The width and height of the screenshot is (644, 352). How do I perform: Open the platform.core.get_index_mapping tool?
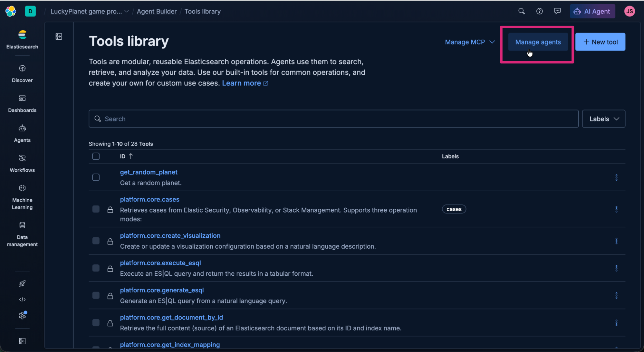coord(170,345)
